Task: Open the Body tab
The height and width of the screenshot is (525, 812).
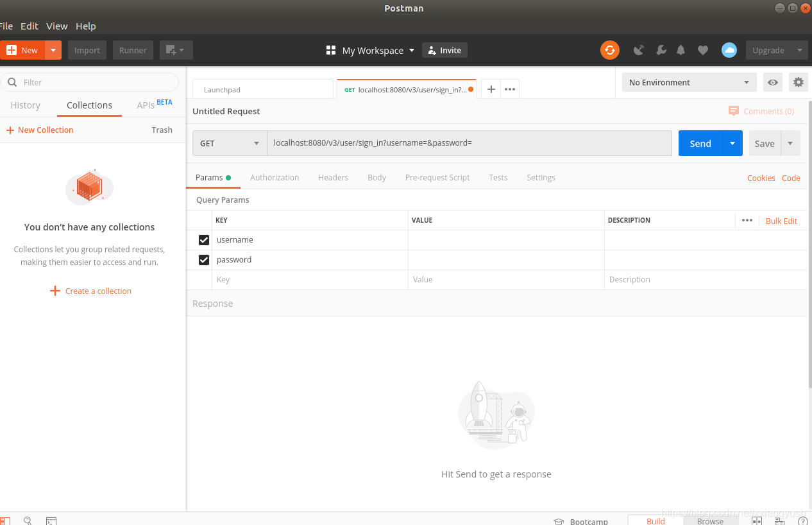Action: point(376,177)
